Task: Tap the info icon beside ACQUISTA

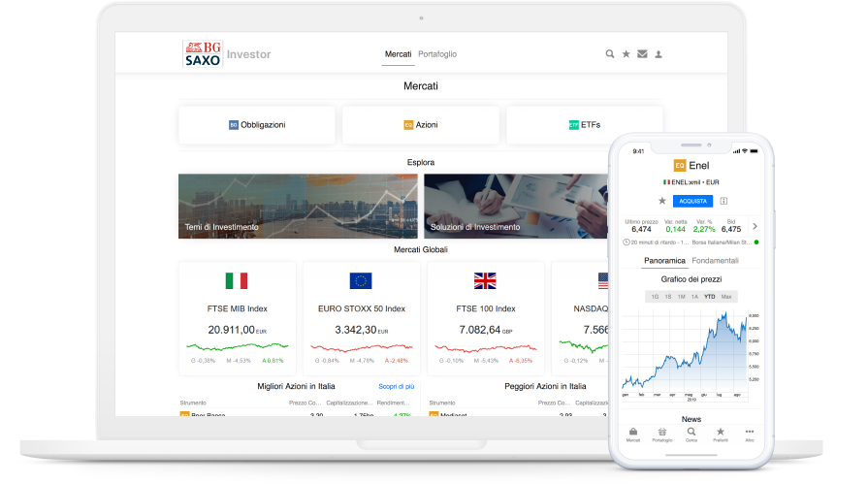Action: coord(723,201)
